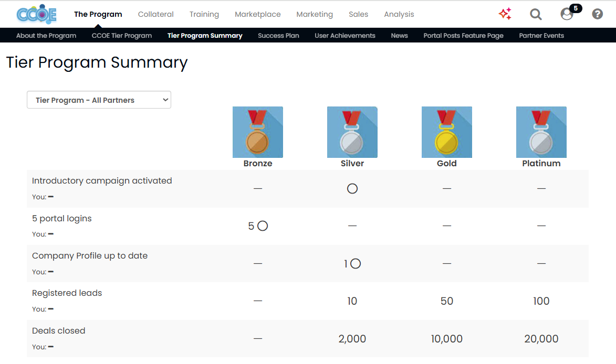Click the Bronze medal badge

tap(258, 132)
